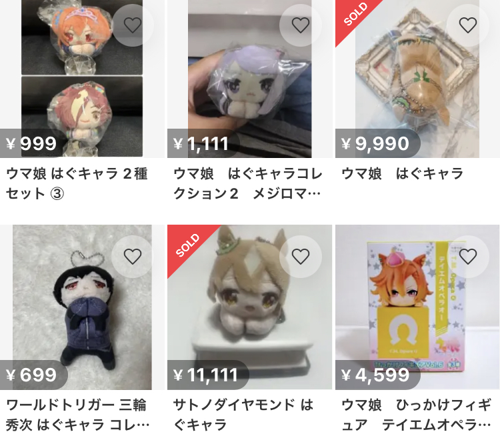This screenshot has width=500, height=448.
Task: Open title ワールドトリガー 三輪秀次 はぐキャラ
Action: click(x=77, y=415)
